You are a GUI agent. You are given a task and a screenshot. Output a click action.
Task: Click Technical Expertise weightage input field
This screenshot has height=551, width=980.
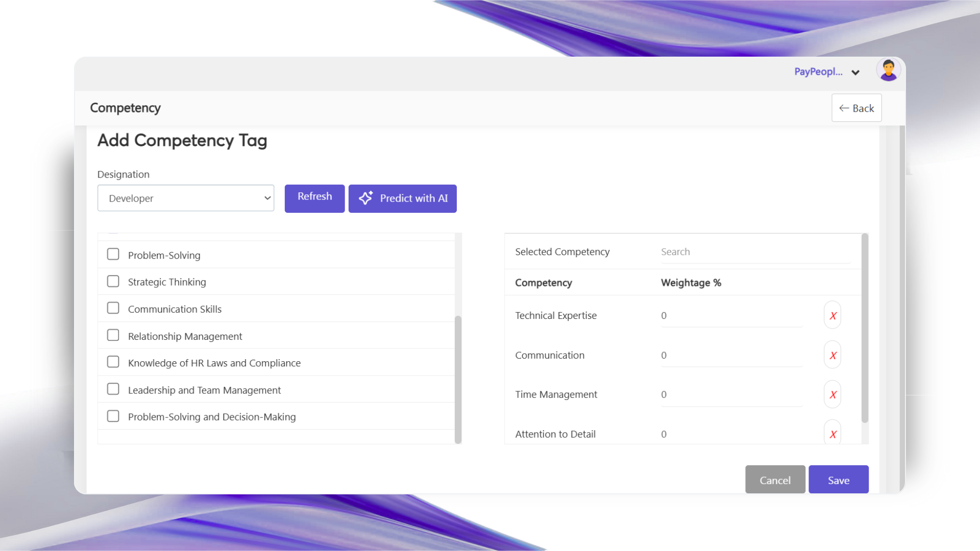731,316
